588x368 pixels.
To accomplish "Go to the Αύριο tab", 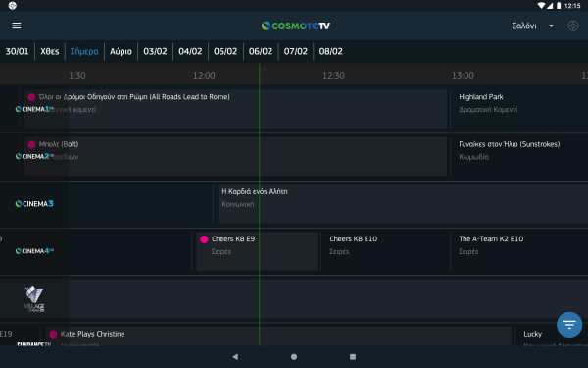I will pyautogui.click(x=121, y=51).
